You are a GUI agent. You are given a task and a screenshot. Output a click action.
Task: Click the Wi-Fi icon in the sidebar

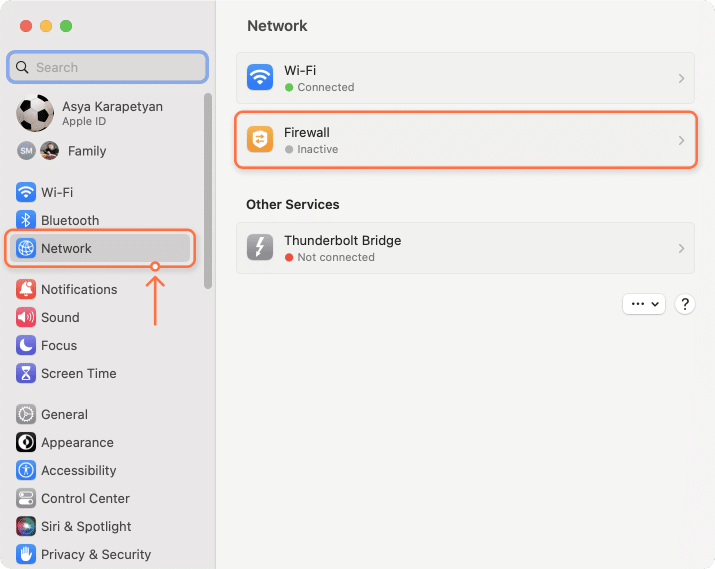26,192
